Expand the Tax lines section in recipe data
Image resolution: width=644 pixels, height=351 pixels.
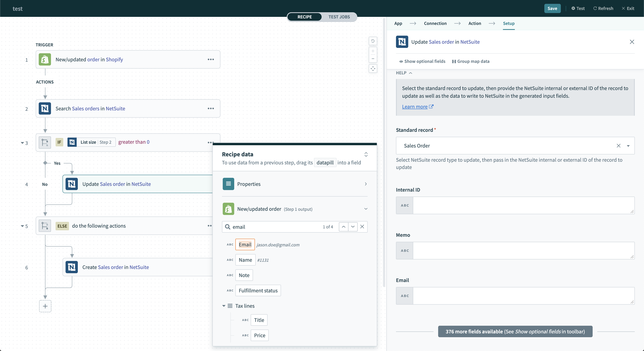tap(223, 306)
